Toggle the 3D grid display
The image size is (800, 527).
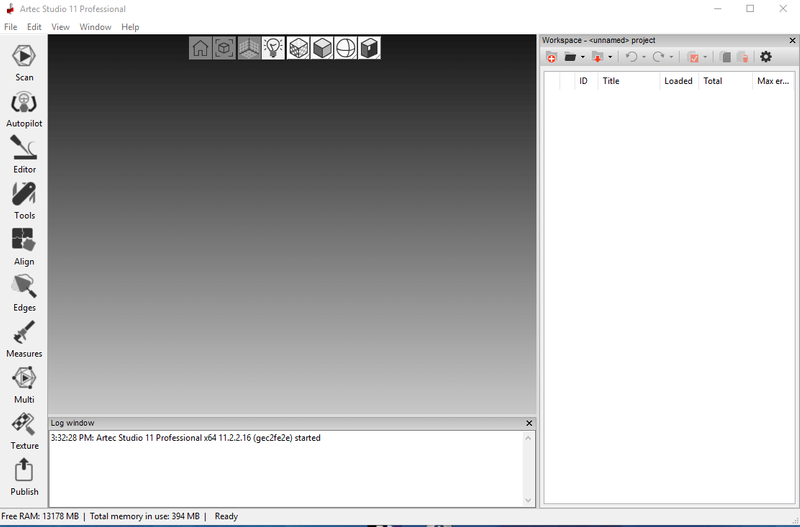point(249,48)
